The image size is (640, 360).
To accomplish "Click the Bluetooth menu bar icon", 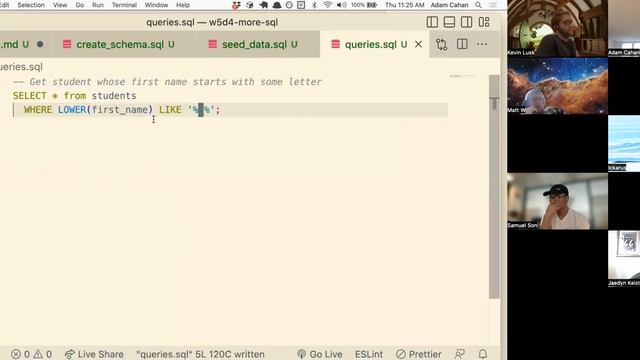I will tap(314, 5).
